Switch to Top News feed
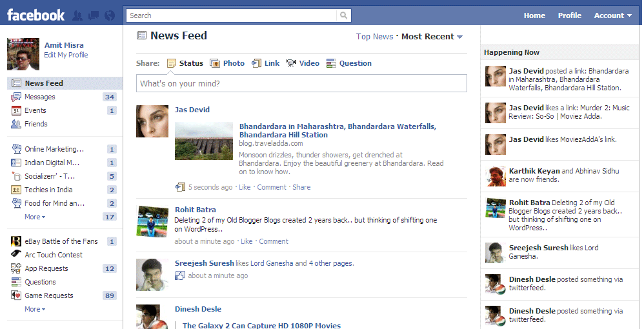 pos(374,37)
